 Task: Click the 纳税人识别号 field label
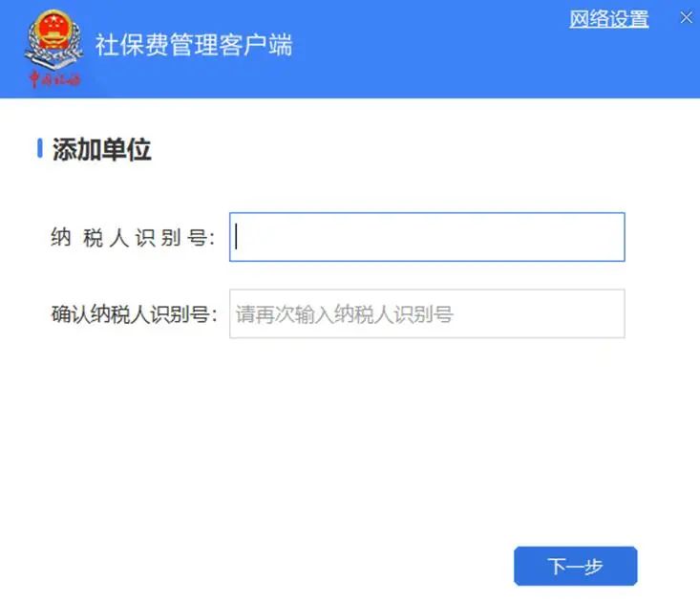[133, 237]
